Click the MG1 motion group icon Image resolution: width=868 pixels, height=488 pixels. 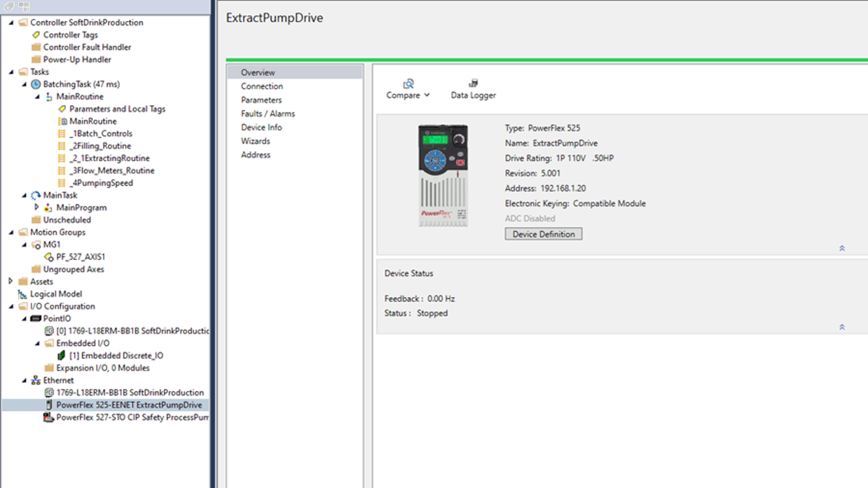pos(36,245)
